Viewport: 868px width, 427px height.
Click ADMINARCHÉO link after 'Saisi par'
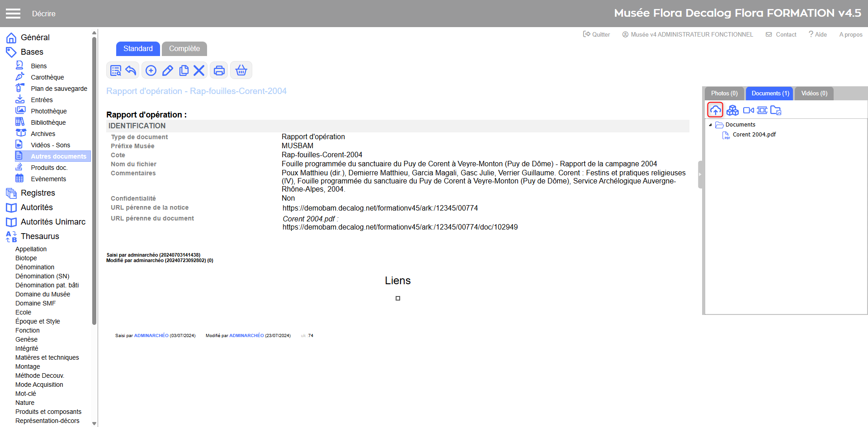151,336
